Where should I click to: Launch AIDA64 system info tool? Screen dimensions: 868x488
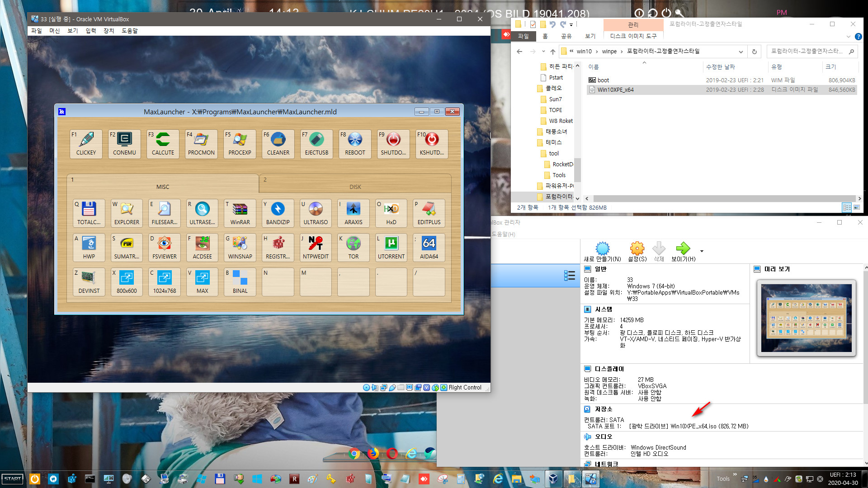click(429, 248)
